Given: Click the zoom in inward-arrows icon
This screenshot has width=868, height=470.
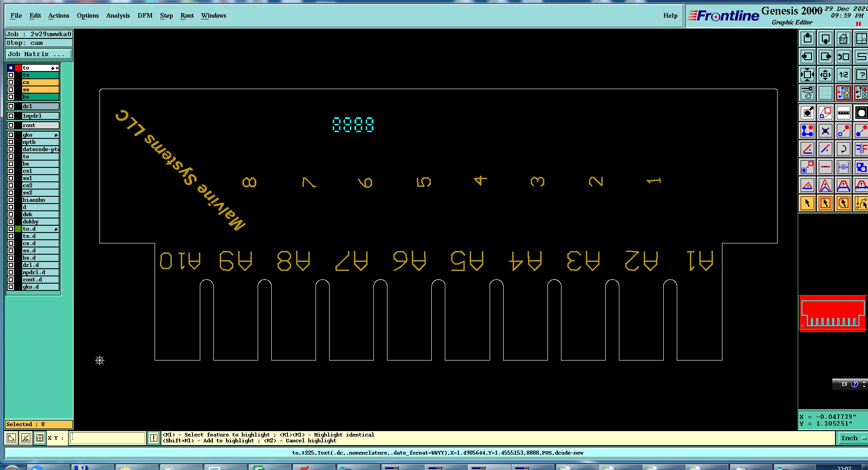Looking at the screenshot, I should point(807,75).
